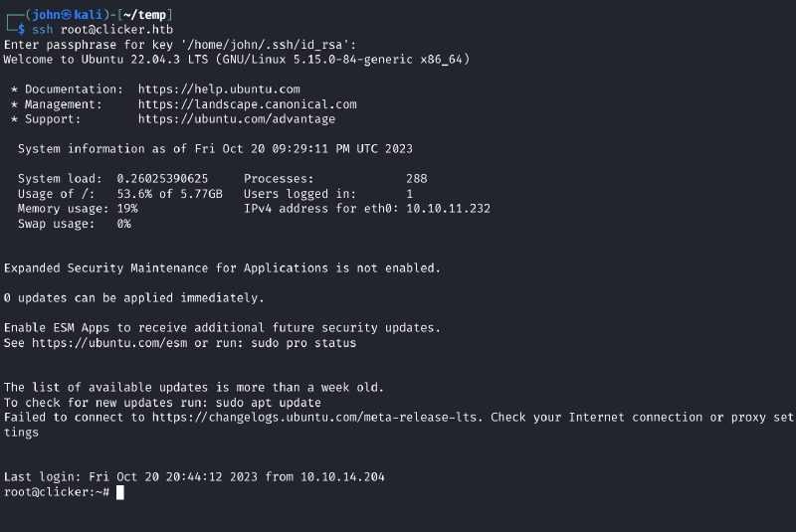Click the root@clicker.htb host argument
Screen dimensions: 796x532
[116, 30]
